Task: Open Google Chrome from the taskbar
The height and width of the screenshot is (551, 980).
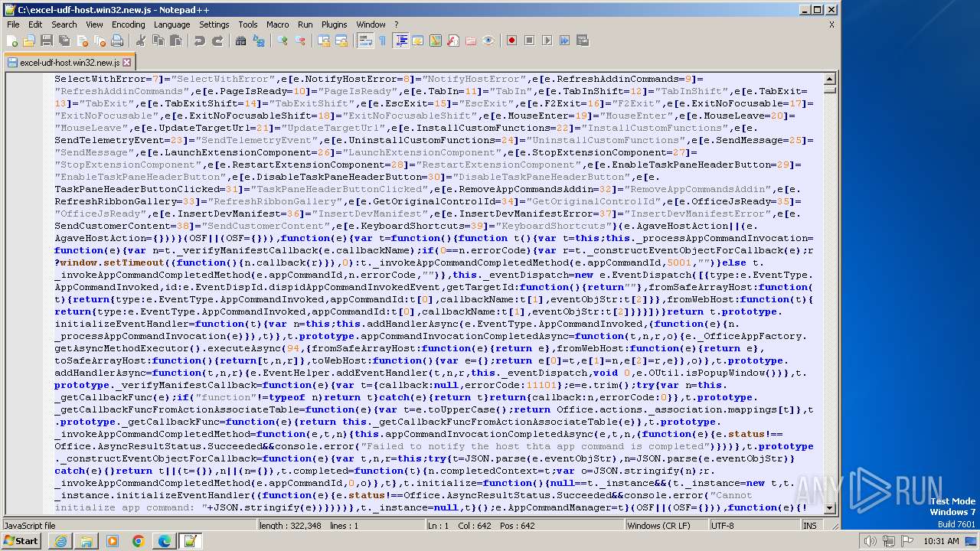Action: point(138,541)
